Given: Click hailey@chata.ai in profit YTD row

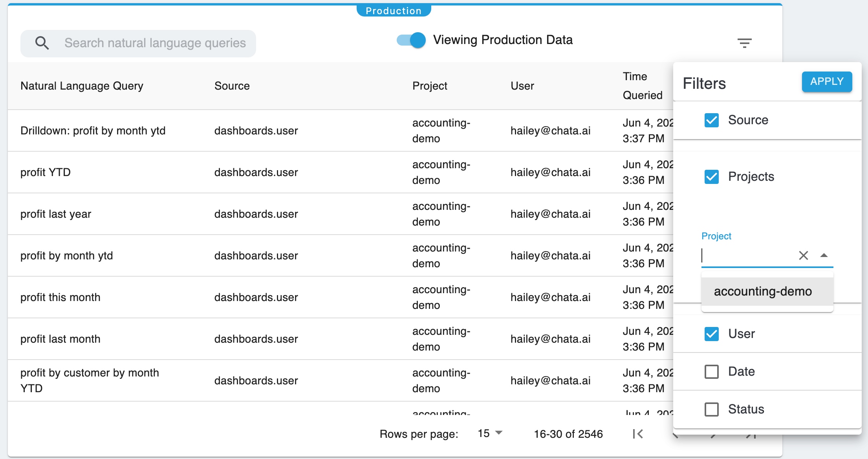Looking at the screenshot, I should point(550,173).
